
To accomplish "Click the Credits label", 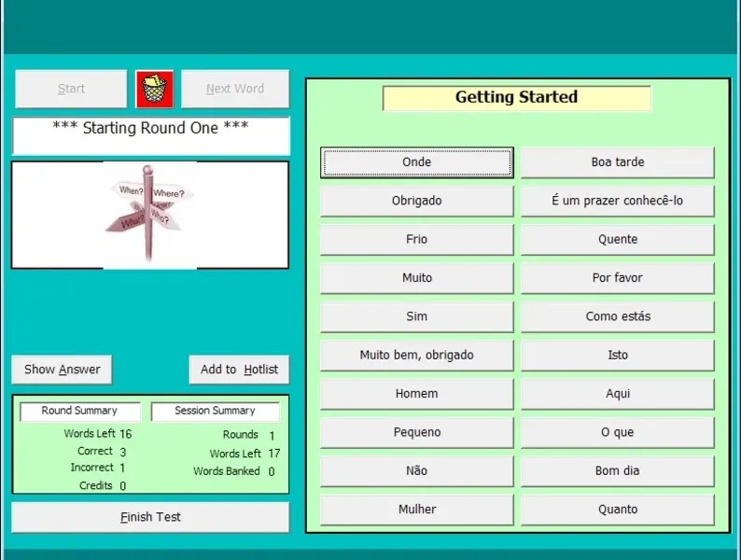I will pos(96,486).
